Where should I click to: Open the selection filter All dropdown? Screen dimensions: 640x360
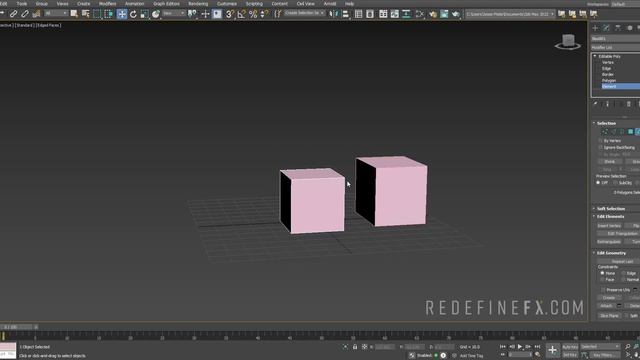(x=56, y=13)
